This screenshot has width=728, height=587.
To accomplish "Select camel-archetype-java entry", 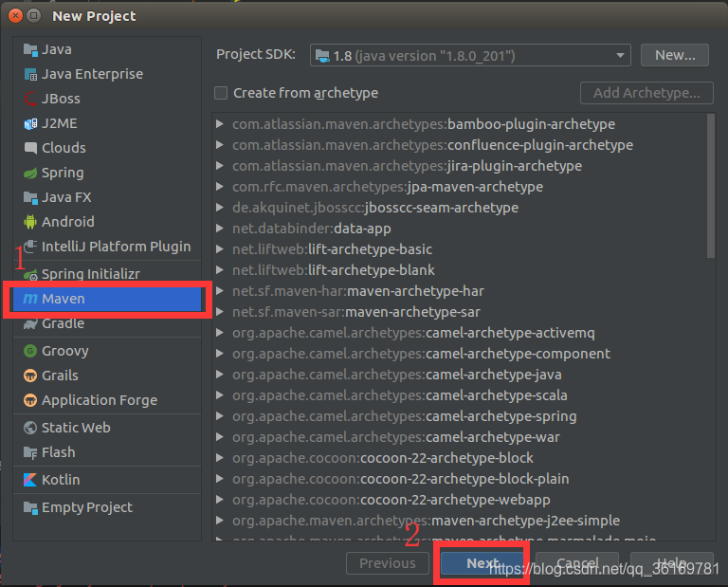I will (x=397, y=375).
